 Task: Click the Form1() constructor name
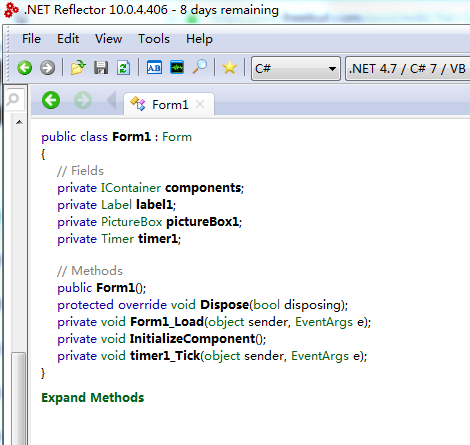(116, 288)
